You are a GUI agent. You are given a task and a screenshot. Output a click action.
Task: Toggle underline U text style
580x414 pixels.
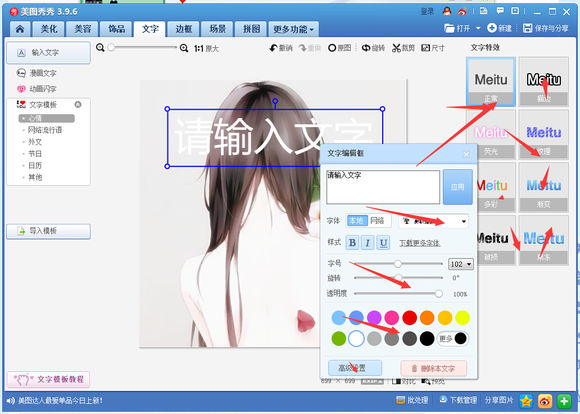383,243
